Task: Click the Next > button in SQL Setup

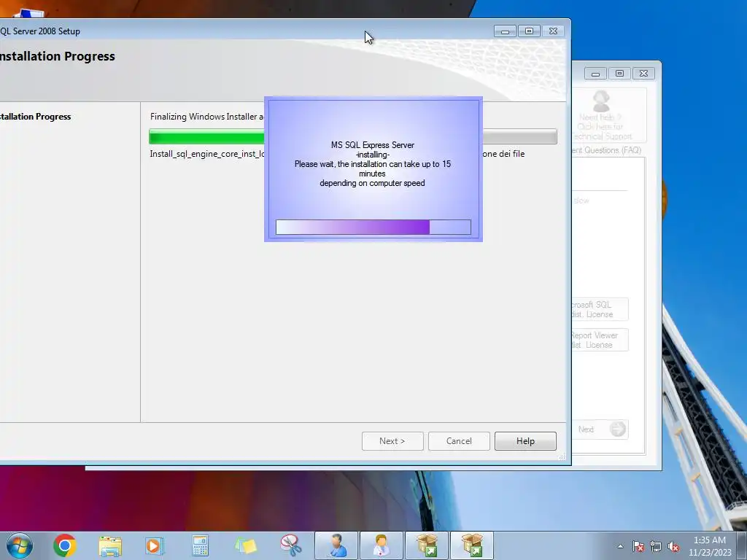Action: [x=392, y=441]
